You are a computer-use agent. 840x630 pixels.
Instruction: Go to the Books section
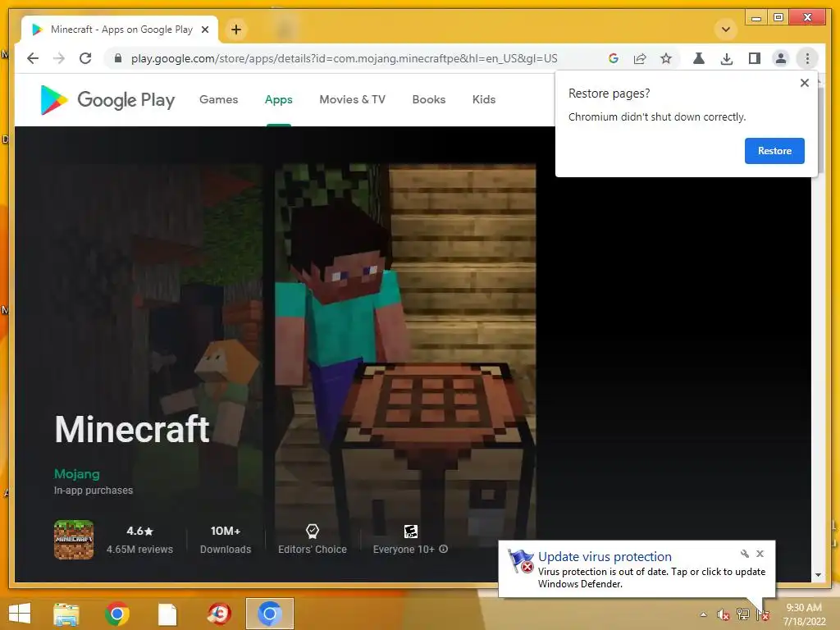click(428, 99)
